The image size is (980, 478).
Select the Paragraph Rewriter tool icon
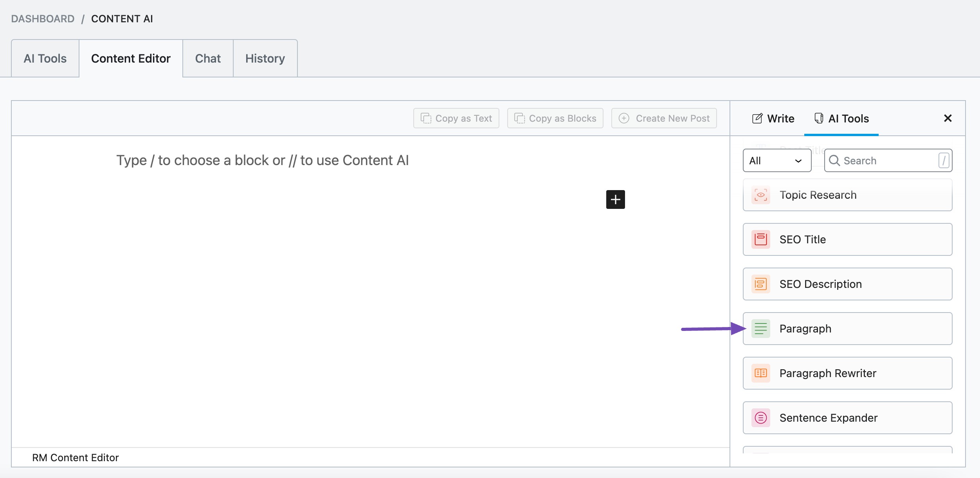tap(760, 373)
